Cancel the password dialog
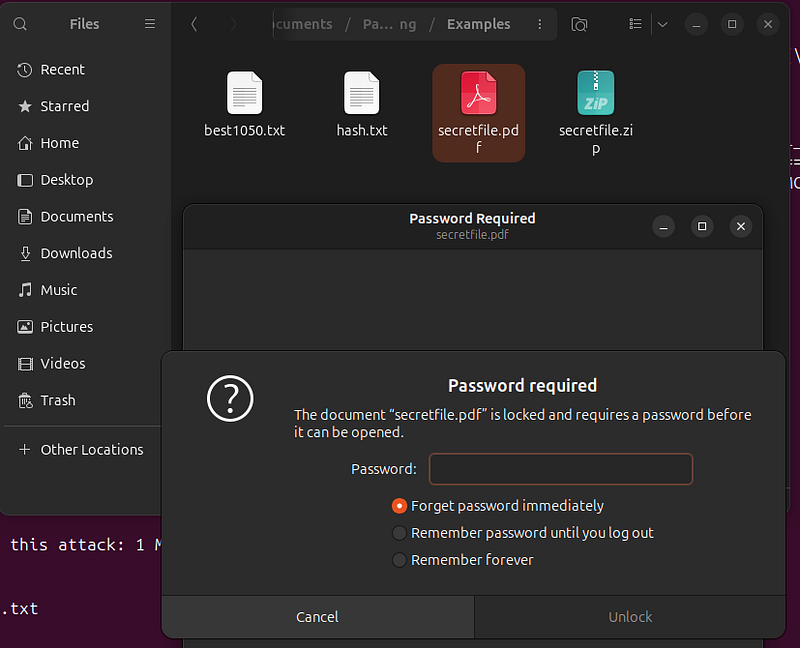Screen dimensions: 800x648 click(317, 617)
